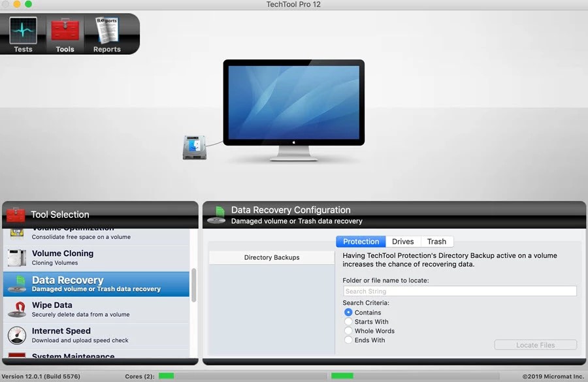Image resolution: width=588 pixels, height=382 pixels.
Task: Select the Starts With radio button
Action: coord(348,322)
